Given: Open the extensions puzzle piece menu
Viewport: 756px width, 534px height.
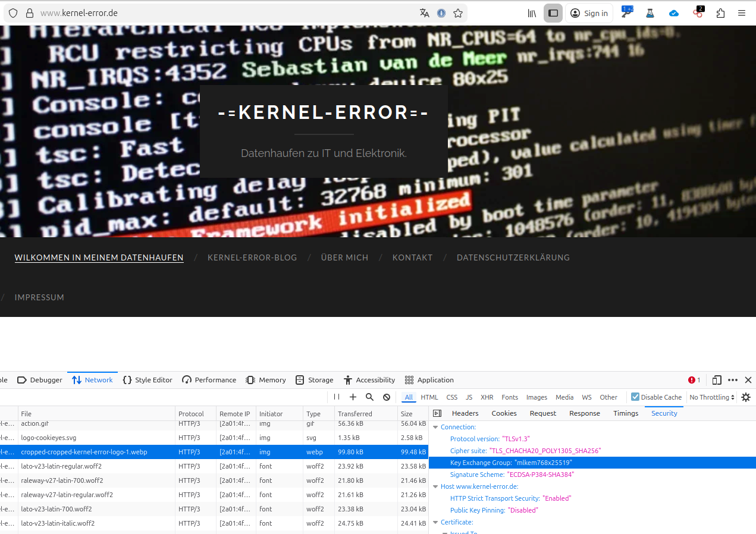Looking at the screenshot, I should click(x=721, y=13).
